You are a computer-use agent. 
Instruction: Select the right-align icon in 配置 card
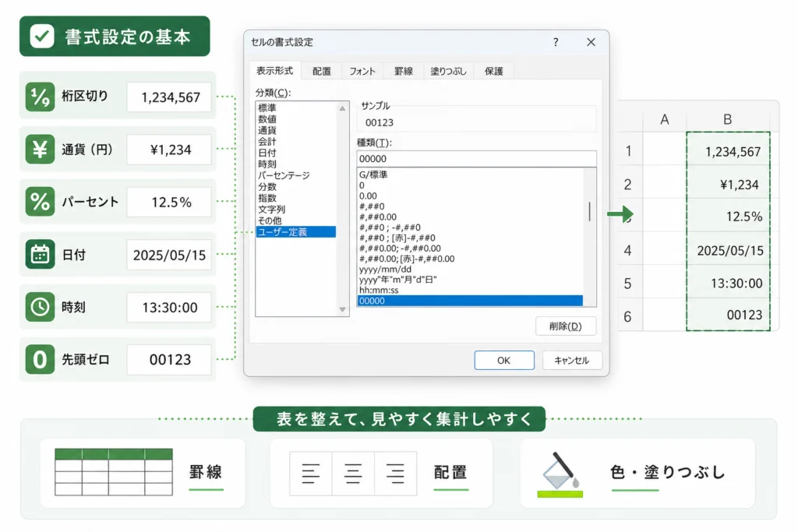[395, 474]
